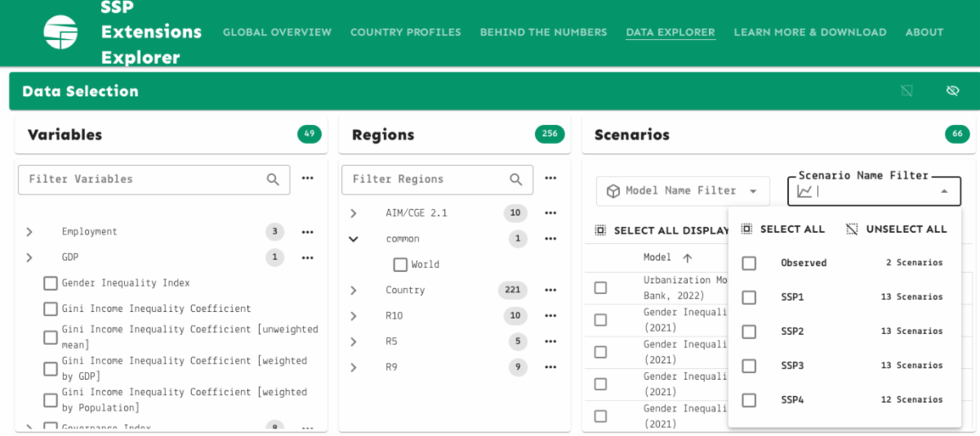Screen dimensions: 980x436
Task: Tick the World region checkbox
Action: [400, 265]
